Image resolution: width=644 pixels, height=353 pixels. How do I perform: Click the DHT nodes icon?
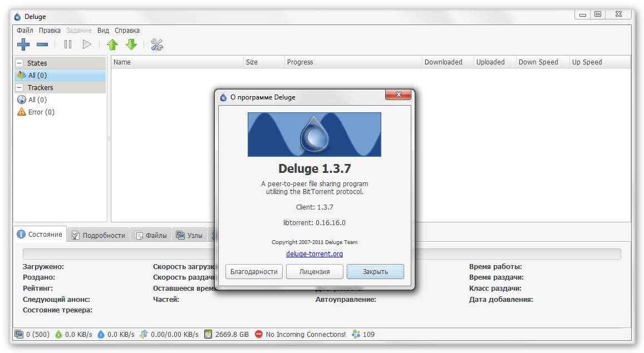pyautogui.click(x=356, y=334)
